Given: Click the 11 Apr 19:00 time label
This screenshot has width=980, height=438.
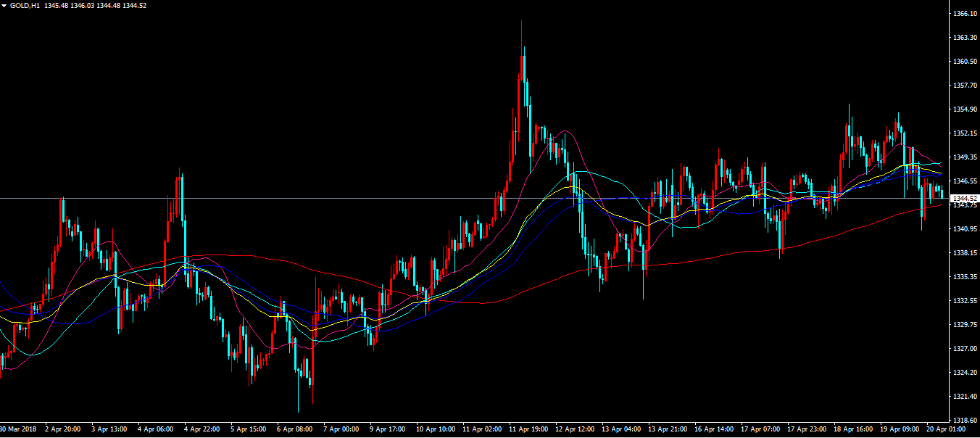Looking at the screenshot, I should 529,429.
